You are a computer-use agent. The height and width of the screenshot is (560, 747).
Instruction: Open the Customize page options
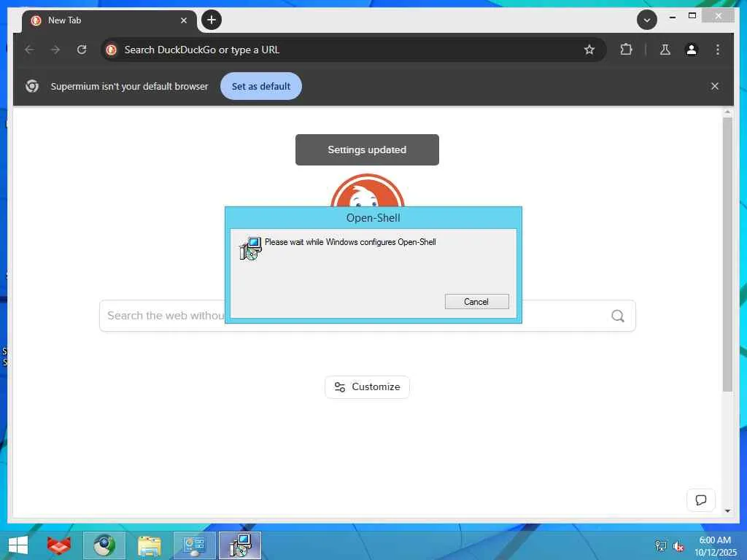tap(367, 386)
